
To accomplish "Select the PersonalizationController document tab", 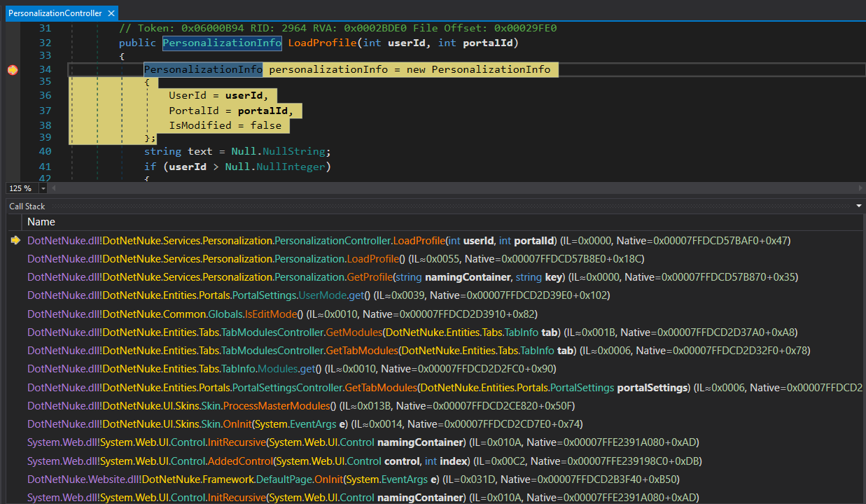I will [x=55, y=13].
